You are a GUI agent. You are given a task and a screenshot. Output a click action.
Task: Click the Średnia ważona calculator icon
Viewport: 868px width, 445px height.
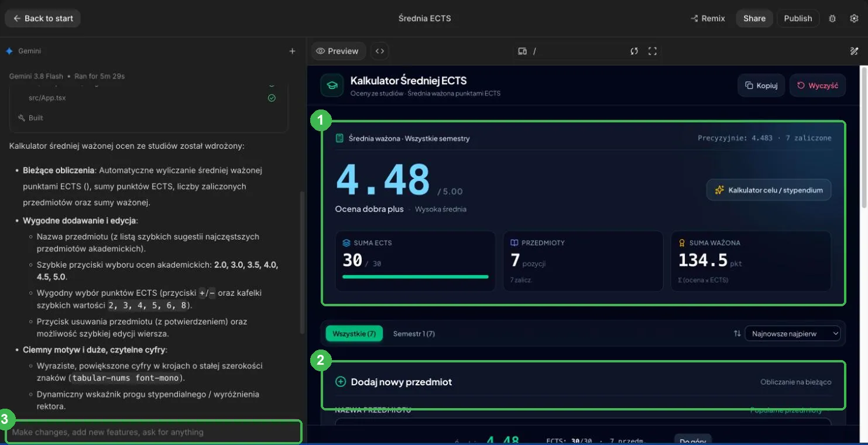[x=339, y=139]
